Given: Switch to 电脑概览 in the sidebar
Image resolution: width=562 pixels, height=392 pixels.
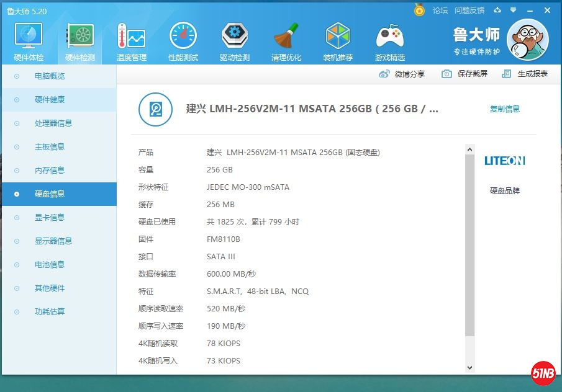Looking at the screenshot, I should click(50, 76).
